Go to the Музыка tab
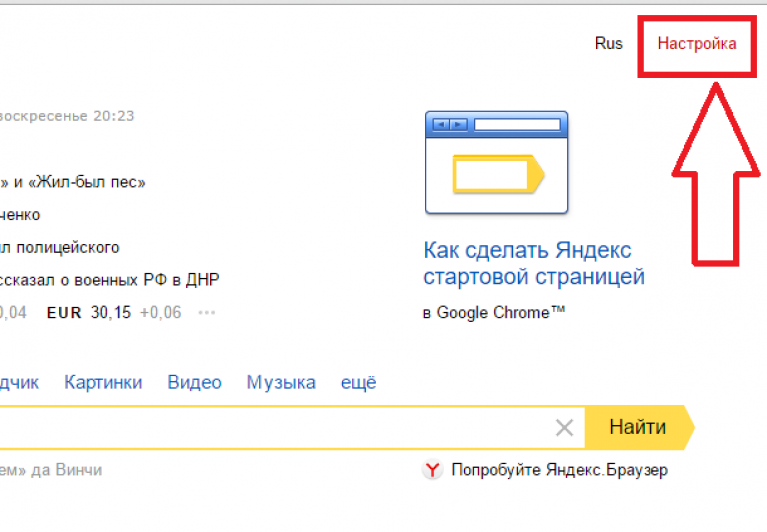This screenshot has height=532, width=767. click(x=281, y=382)
